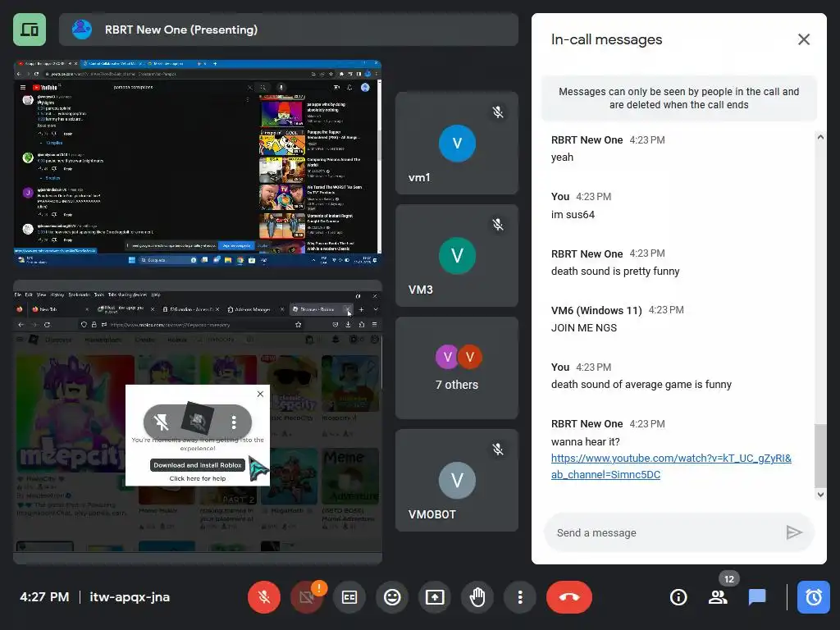Open the activities alarm clock icon
Image resolution: width=840 pixels, height=630 pixels.
coord(813,597)
